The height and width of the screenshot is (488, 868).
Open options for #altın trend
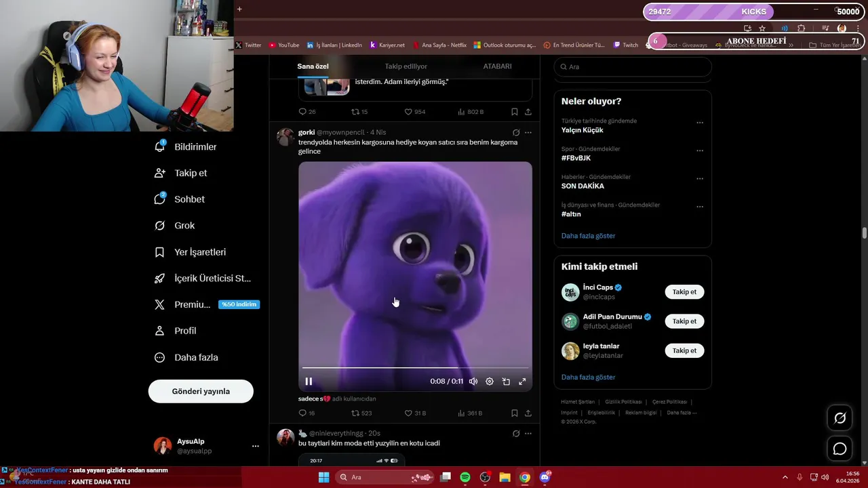[x=700, y=207]
